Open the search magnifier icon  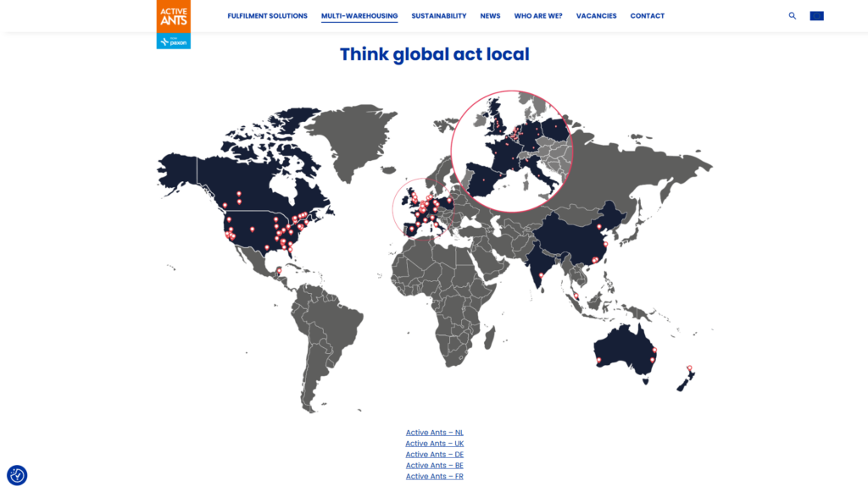[x=793, y=16]
